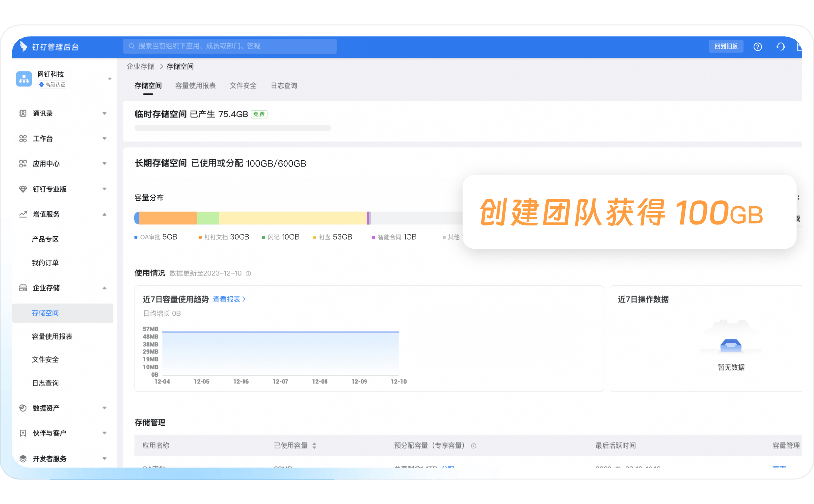The width and height of the screenshot is (814, 504).
Task: Expand the 工作台 menu arrow
Action: pos(104,139)
